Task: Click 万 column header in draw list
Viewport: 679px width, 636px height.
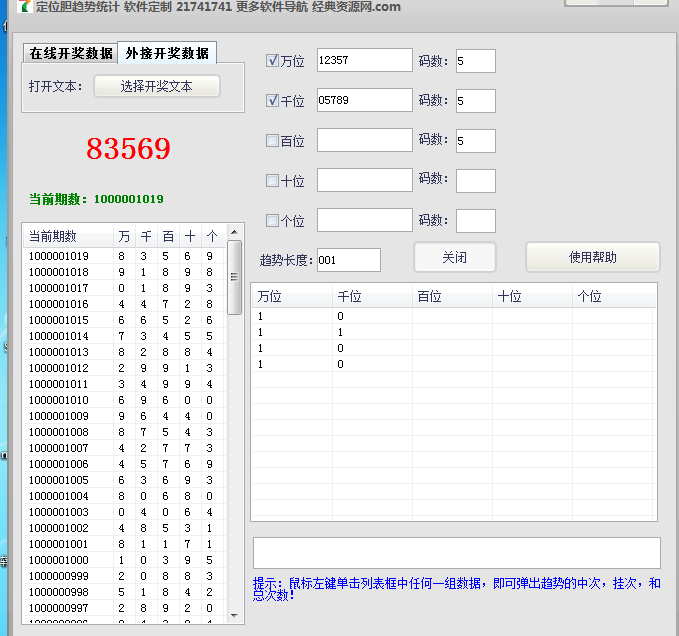Action: click(x=124, y=236)
